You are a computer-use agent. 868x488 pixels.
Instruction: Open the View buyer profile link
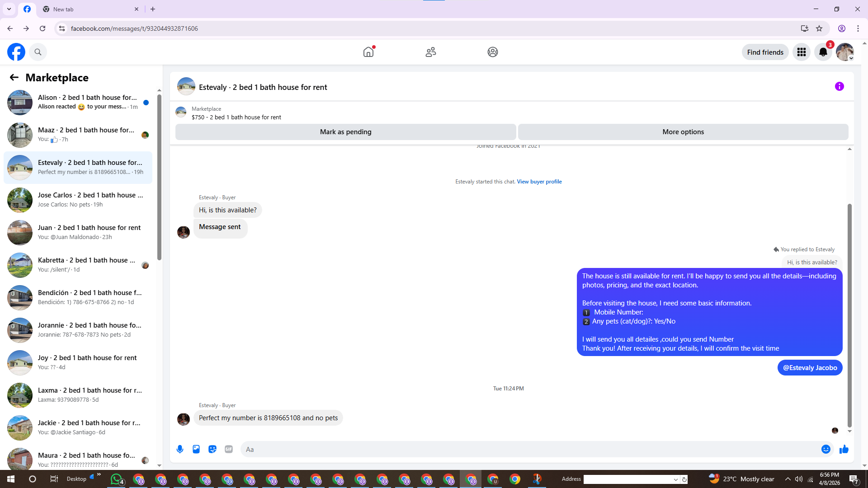click(539, 182)
